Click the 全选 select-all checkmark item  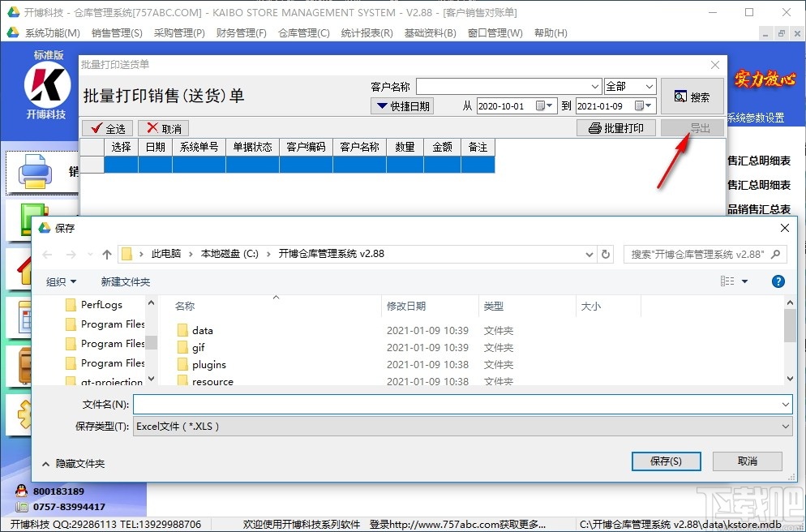coord(106,127)
